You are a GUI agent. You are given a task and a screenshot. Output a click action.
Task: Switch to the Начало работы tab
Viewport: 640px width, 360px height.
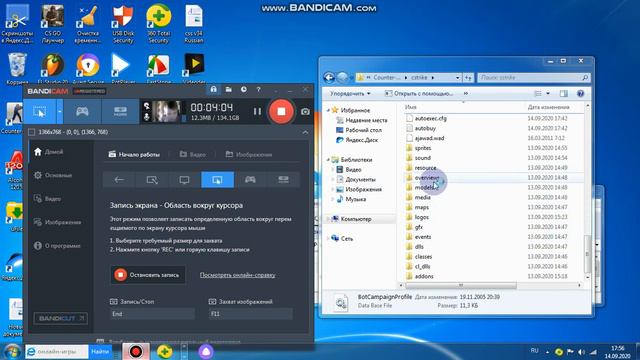point(134,155)
